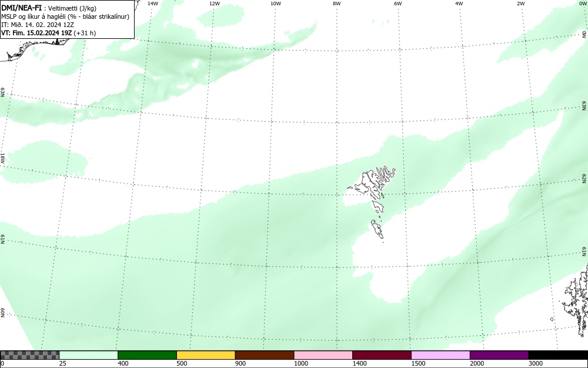Click the Iceland coastline outline near top-left
This screenshot has height=368, width=588.
coord(34,49)
